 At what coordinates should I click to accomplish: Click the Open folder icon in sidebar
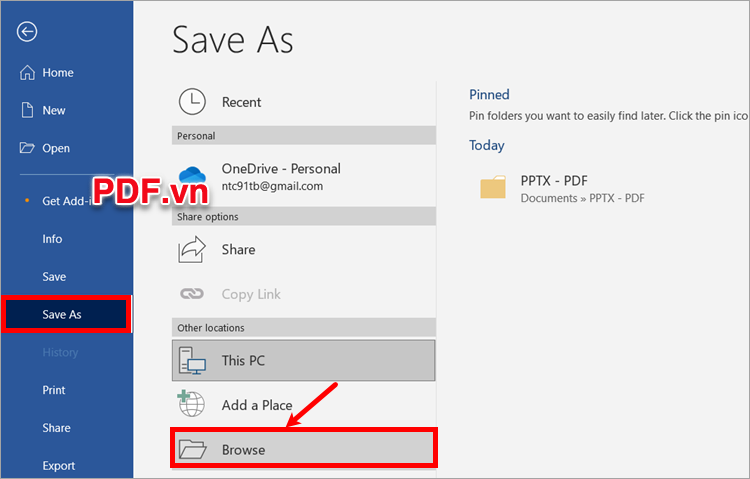coord(27,148)
